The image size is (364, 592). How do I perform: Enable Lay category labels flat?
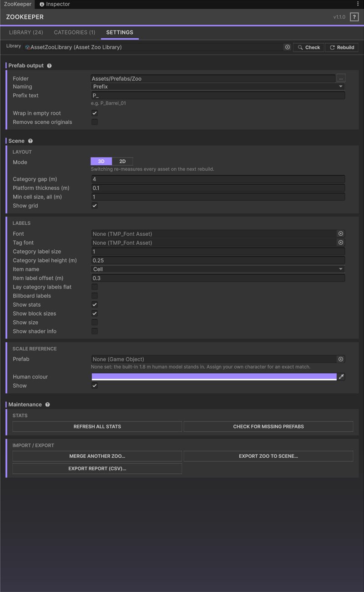coord(95,287)
